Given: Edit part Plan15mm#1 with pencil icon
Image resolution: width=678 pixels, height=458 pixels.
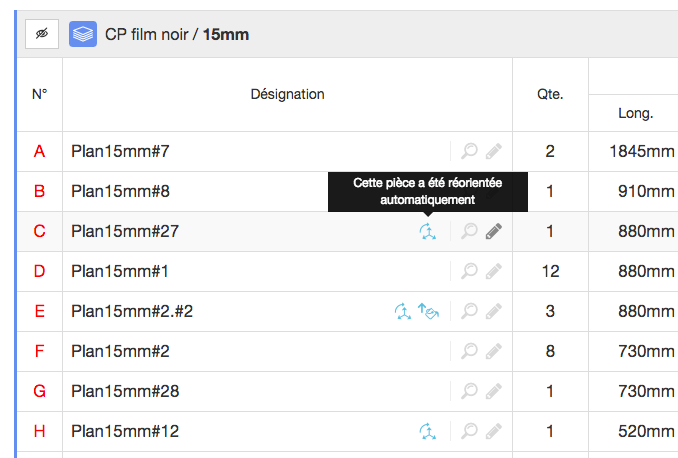Looking at the screenshot, I should [x=493, y=271].
